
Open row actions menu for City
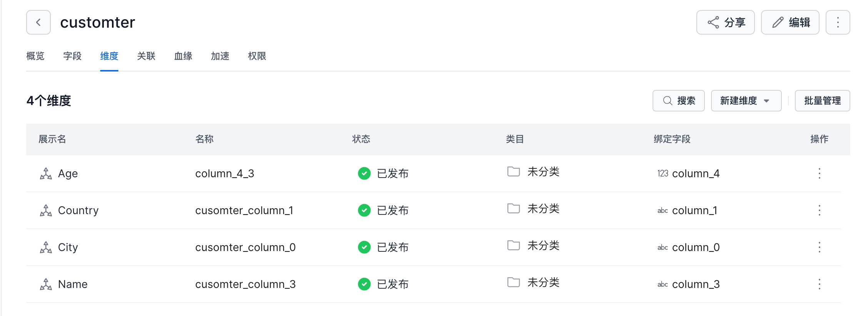(819, 247)
